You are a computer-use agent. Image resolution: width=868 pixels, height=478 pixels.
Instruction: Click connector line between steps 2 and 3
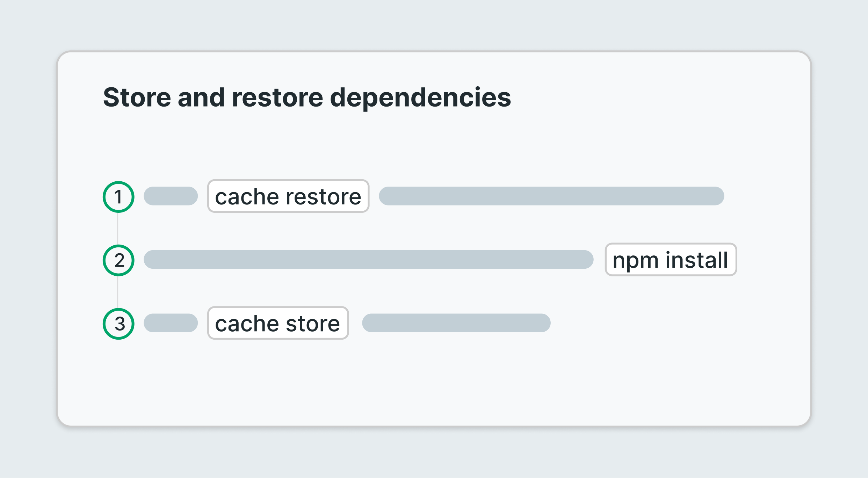117,292
